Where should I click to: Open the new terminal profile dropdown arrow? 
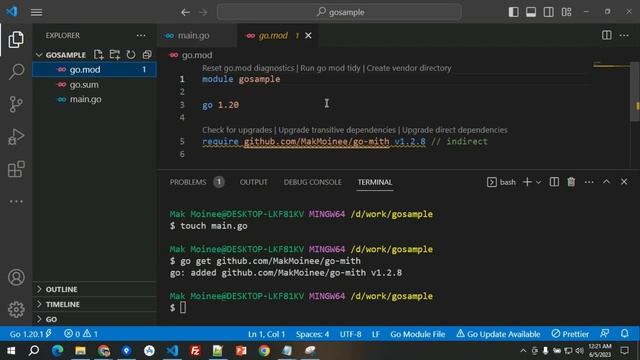[538, 182]
